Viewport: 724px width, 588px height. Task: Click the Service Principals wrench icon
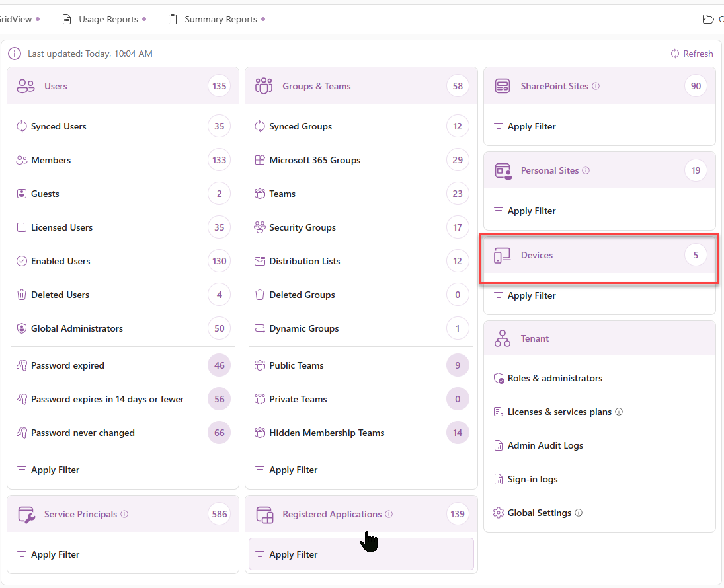point(26,515)
